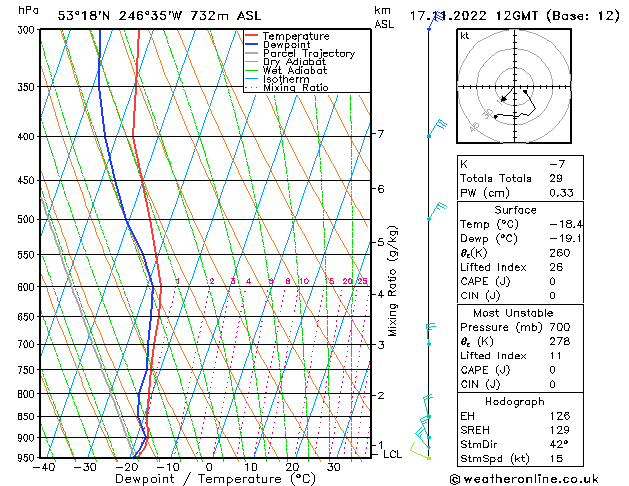Click the red Temperature line legend swatch

[x=251, y=36]
